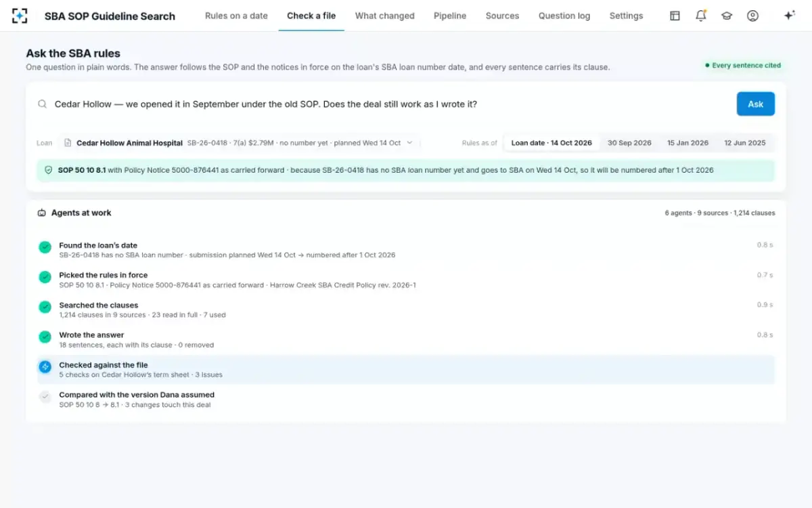Click the 0.9 s timing for Searched the clauses
Screen dimensions: 812x508
765,305
